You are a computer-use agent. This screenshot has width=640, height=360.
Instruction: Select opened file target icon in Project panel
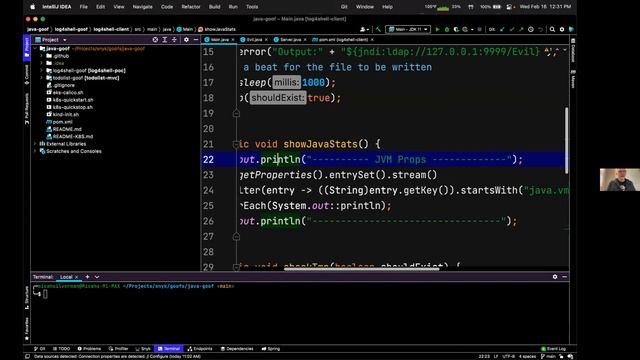pyautogui.click(x=155, y=40)
